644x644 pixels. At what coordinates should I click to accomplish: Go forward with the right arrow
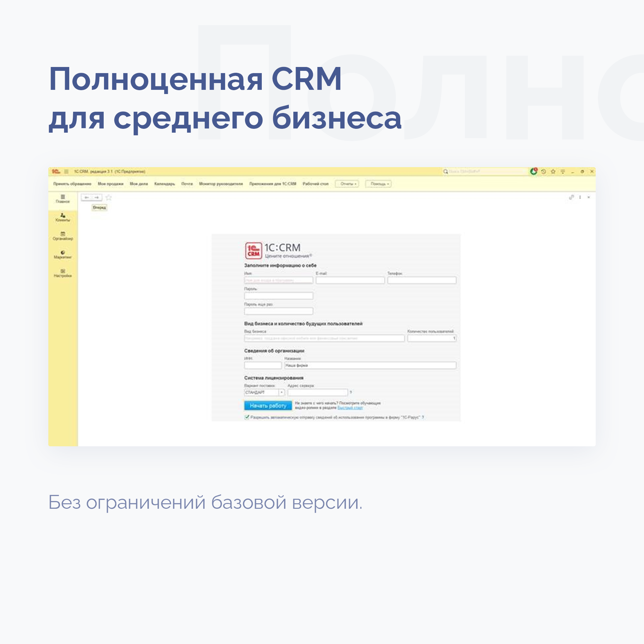[x=97, y=198]
